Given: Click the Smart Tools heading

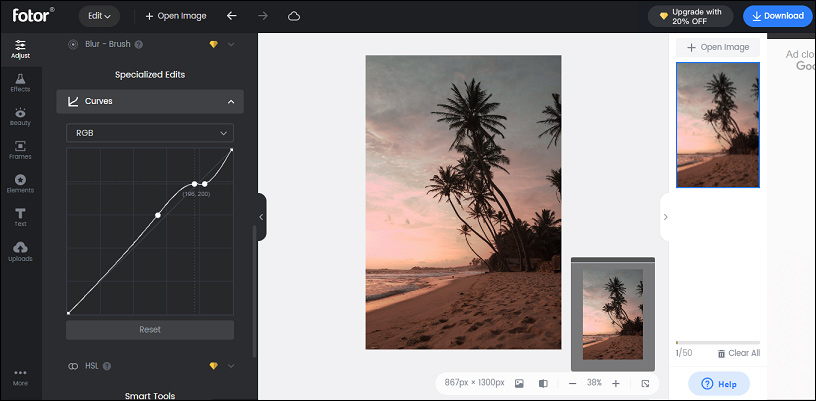Looking at the screenshot, I should point(150,396).
